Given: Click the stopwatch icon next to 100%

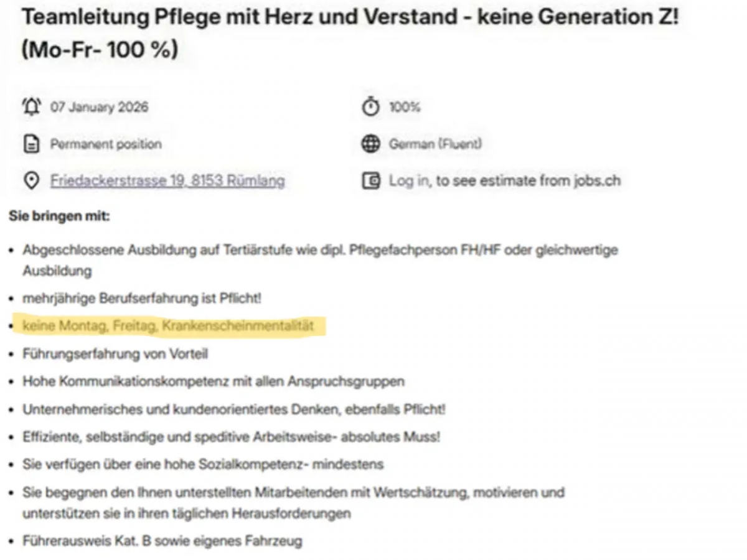Looking at the screenshot, I should coord(370,107).
